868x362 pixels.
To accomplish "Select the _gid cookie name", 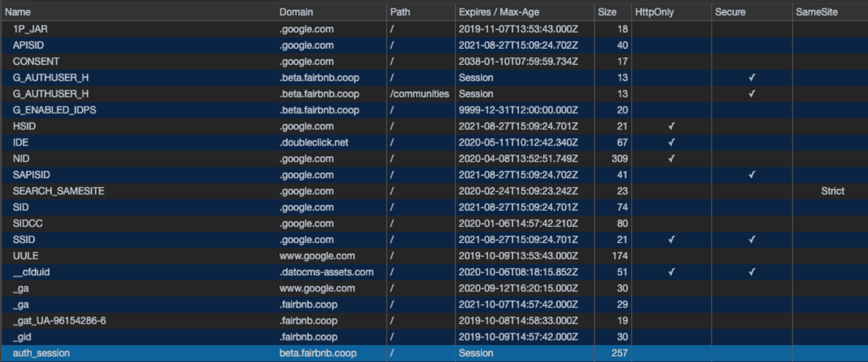I will pyautogui.click(x=22, y=337).
